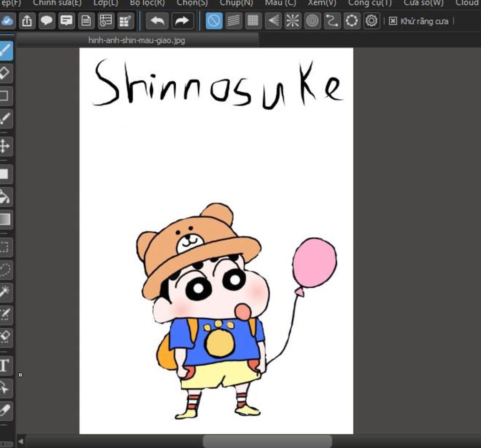Open the Màu (C) menu
481x448 pixels.
280,3
